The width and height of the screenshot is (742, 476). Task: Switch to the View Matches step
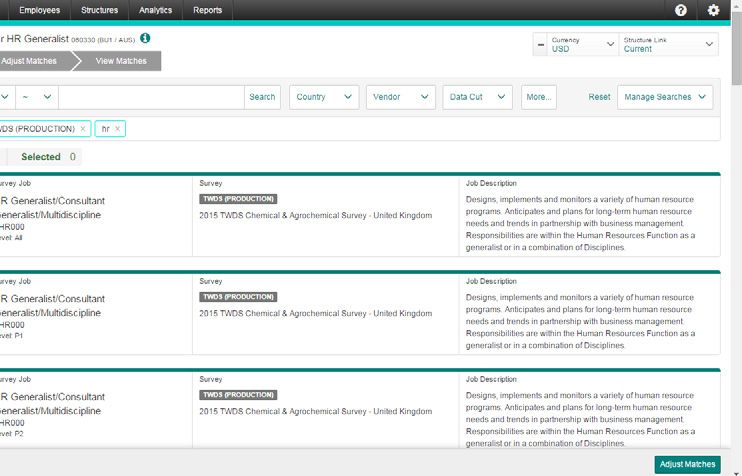tap(120, 61)
